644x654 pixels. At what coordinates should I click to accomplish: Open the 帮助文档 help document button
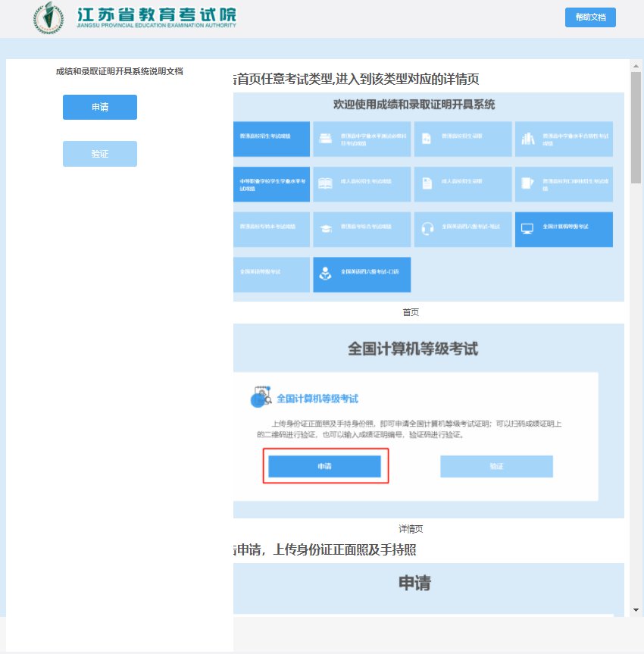point(590,17)
